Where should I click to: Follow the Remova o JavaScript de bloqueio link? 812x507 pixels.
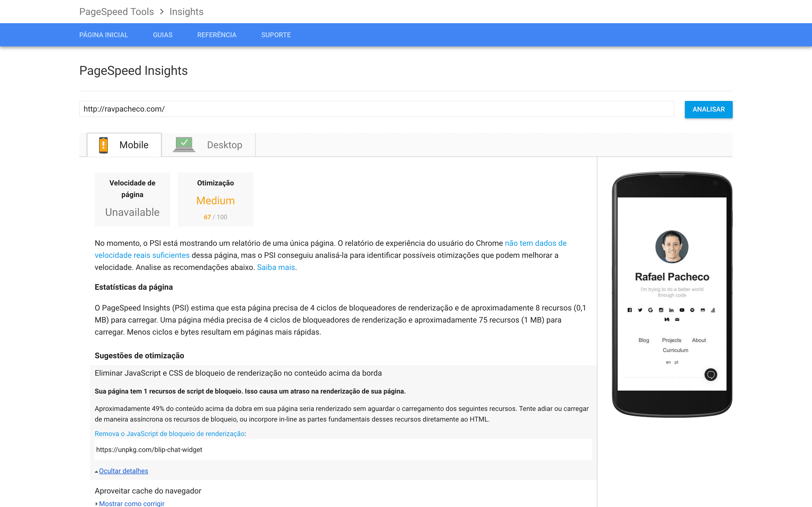(169, 434)
